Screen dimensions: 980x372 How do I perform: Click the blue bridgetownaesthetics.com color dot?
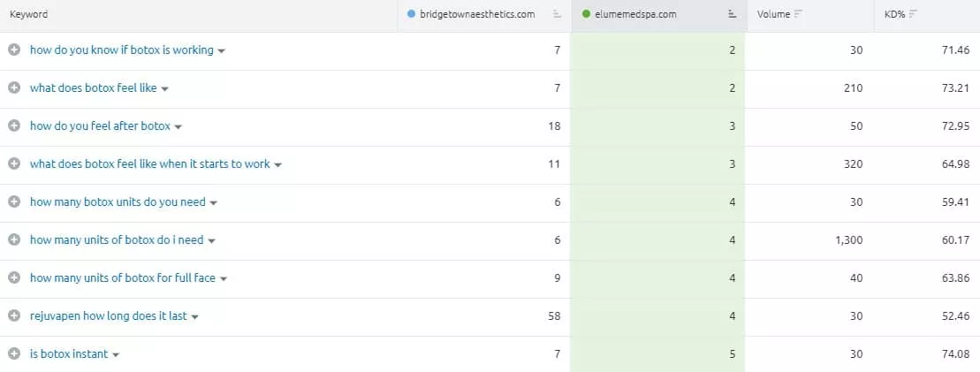[x=410, y=14]
